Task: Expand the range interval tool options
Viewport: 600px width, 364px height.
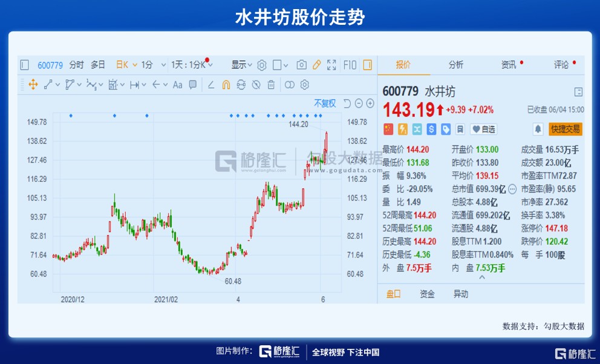Action: pos(144,85)
